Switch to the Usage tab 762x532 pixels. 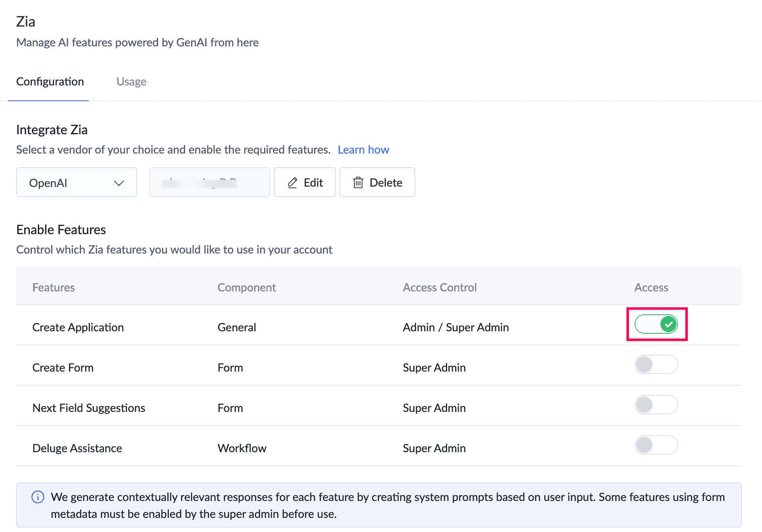pyautogui.click(x=131, y=81)
